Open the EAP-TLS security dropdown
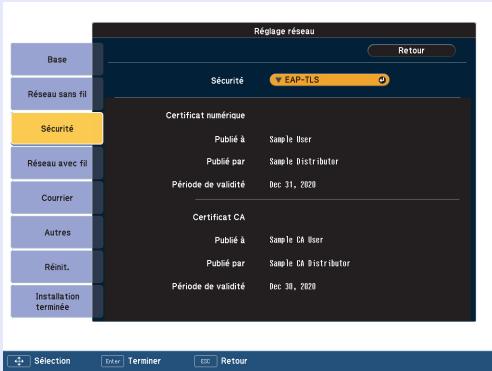492x371 pixels. tap(329, 80)
